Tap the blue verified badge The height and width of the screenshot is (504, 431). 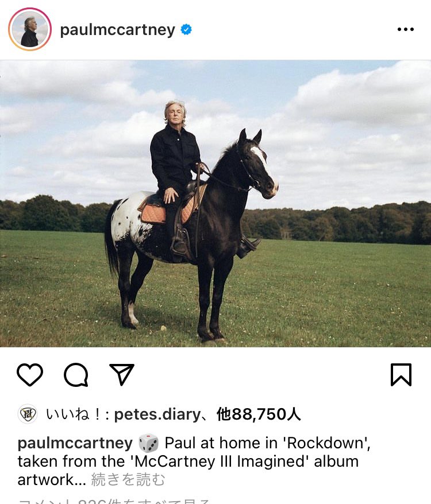pos(186,30)
